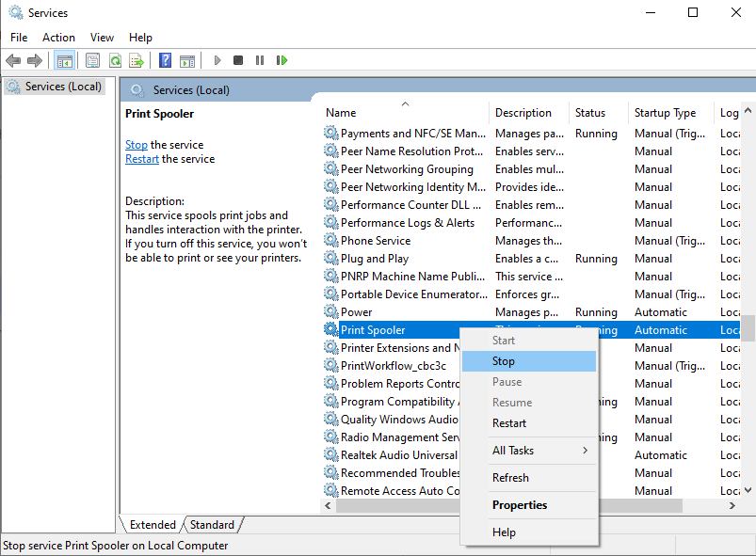756x556 pixels.
Task: Click the Export List toolbar icon
Action: [x=137, y=60]
